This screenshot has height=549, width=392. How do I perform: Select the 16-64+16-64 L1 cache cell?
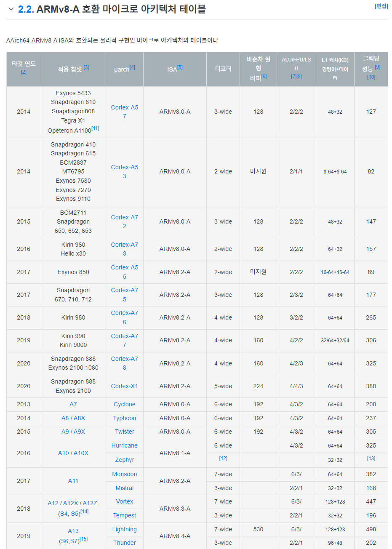point(335,272)
